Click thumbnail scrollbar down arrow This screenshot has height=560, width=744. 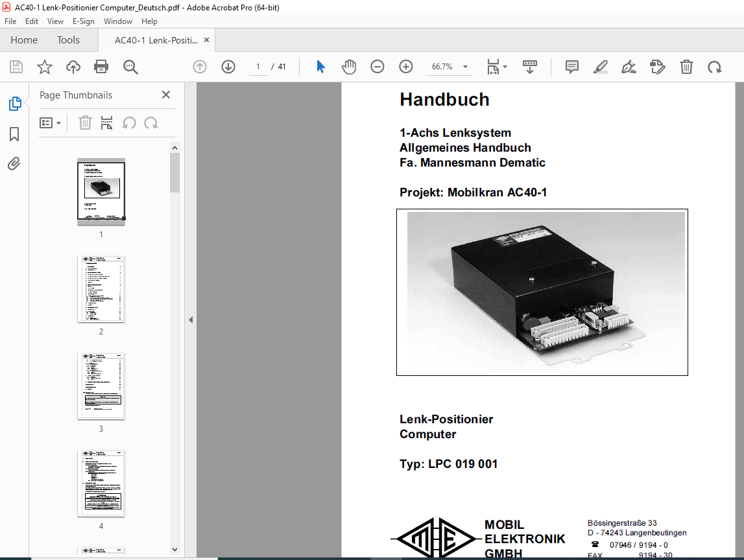[174, 550]
